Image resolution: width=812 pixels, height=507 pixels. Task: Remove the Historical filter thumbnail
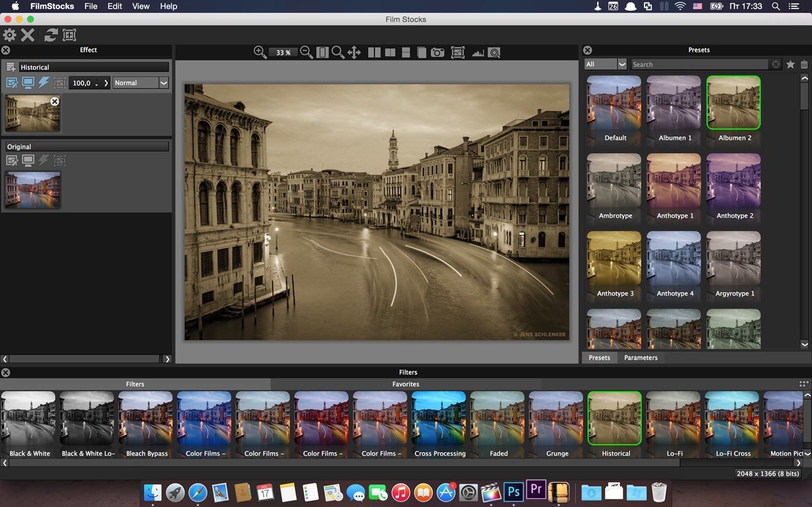pos(55,101)
